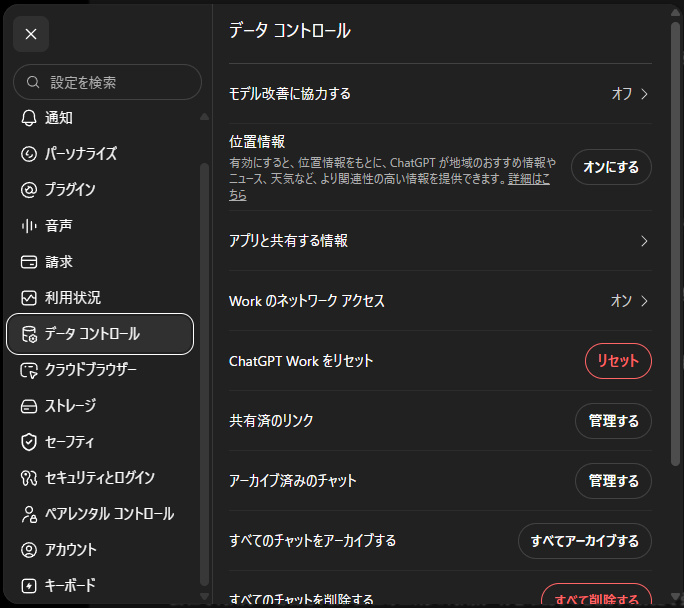
Task: Click the red リセット button
Action: tap(618, 361)
